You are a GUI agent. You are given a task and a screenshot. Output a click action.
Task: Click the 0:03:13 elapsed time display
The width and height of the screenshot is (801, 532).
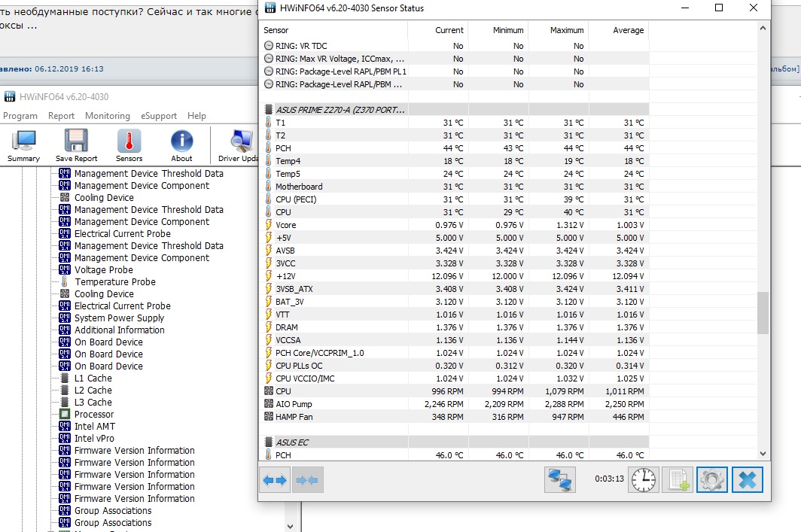pyautogui.click(x=609, y=479)
